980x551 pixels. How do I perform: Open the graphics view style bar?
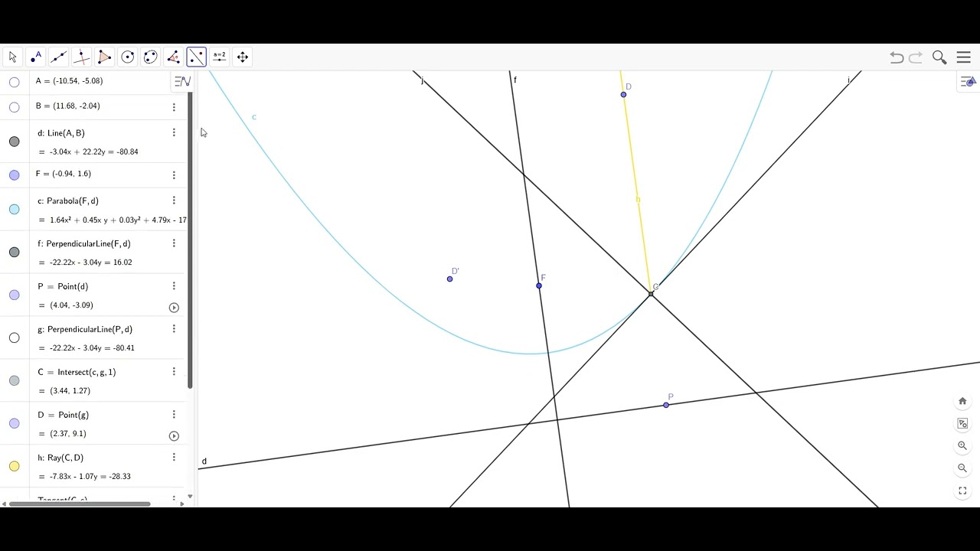click(969, 81)
